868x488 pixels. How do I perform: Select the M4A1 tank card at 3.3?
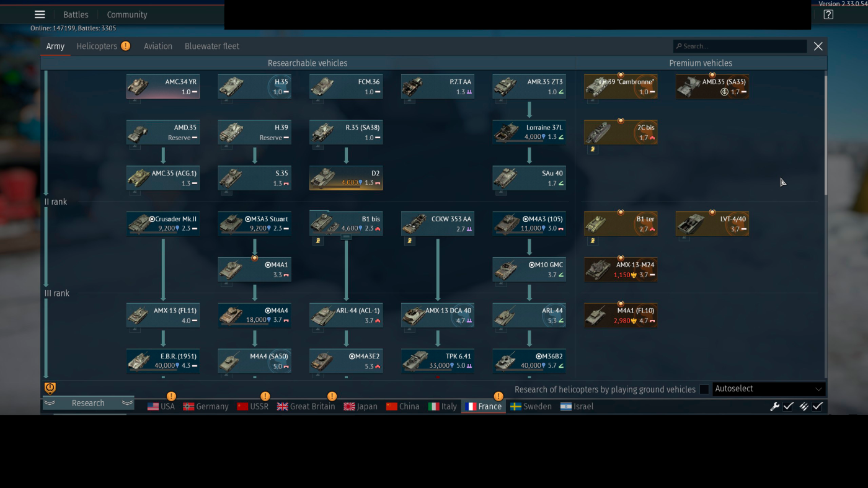coord(255,270)
